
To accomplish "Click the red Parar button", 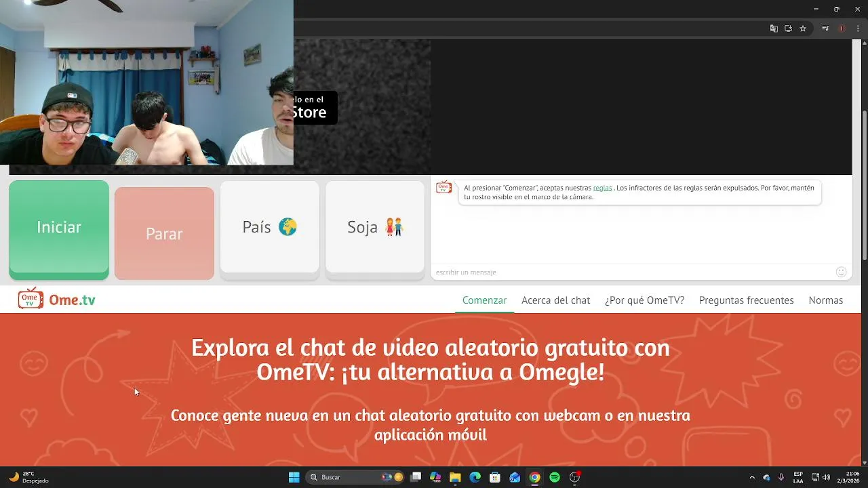I will 164,233.
